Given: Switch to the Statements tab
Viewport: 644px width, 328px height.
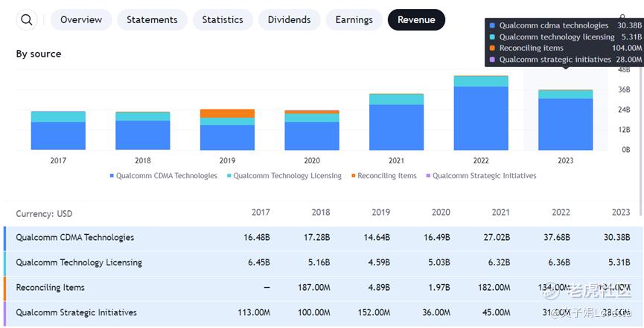Looking at the screenshot, I should point(152,19).
